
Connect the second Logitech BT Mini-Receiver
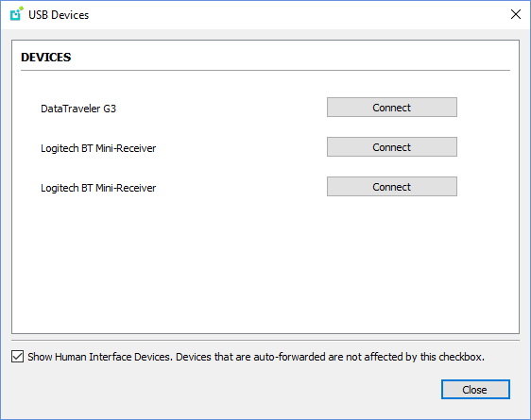point(392,187)
